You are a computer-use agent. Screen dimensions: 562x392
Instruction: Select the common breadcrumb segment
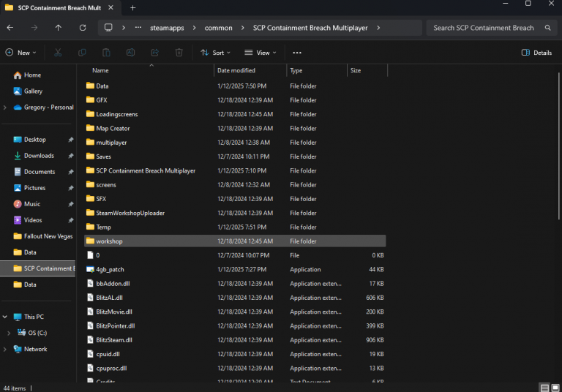pos(218,28)
